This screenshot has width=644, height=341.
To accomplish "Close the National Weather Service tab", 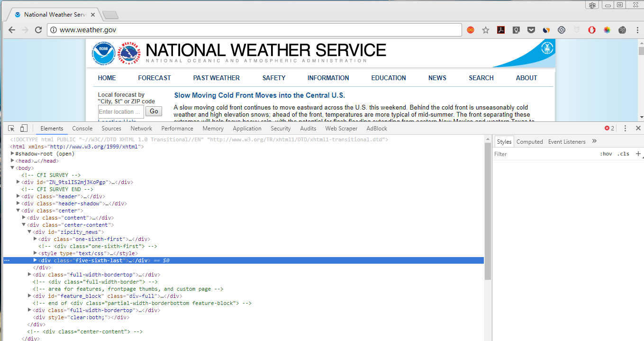I will tap(93, 15).
